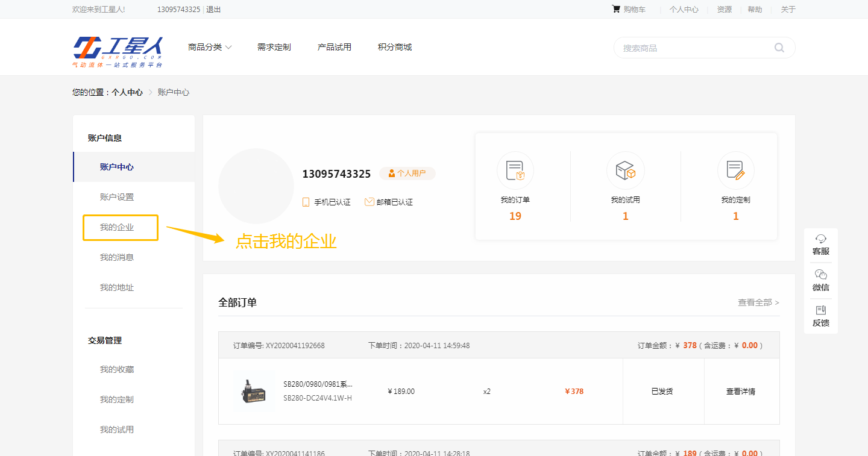
Task: Expand the 商品分类 dropdown
Action: tap(210, 47)
